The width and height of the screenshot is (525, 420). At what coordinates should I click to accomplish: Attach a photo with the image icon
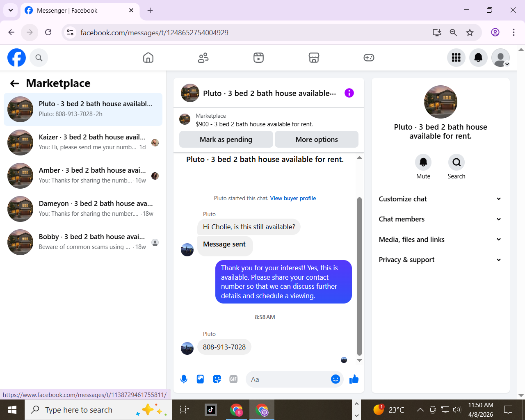tap(200, 379)
